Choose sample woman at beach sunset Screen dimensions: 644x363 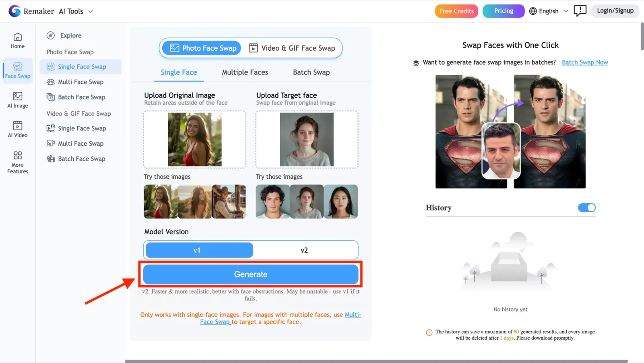coord(195,202)
